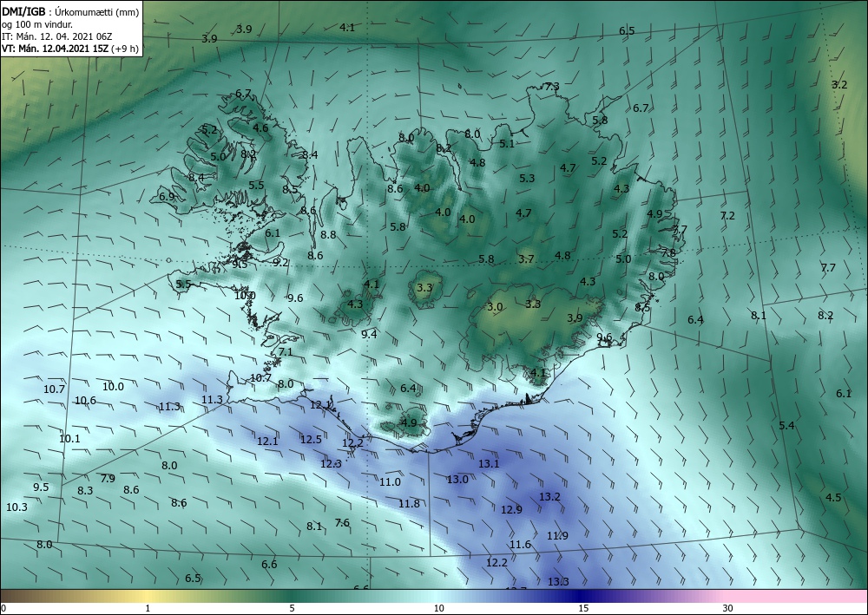868x615 pixels.
Task: Click the map value '5.4'
Action: pyautogui.click(x=786, y=425)
